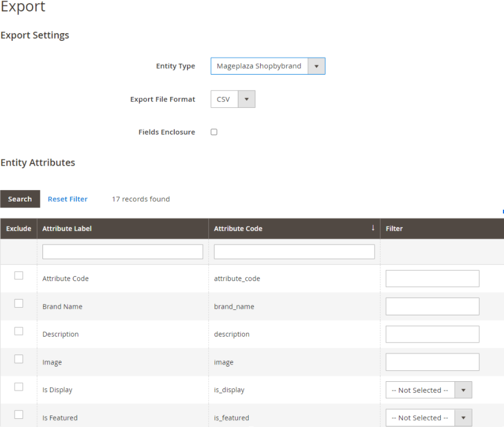Expand the Export File Format dropdown
Screen dimensions: 504x427
(x=232, y=99)
